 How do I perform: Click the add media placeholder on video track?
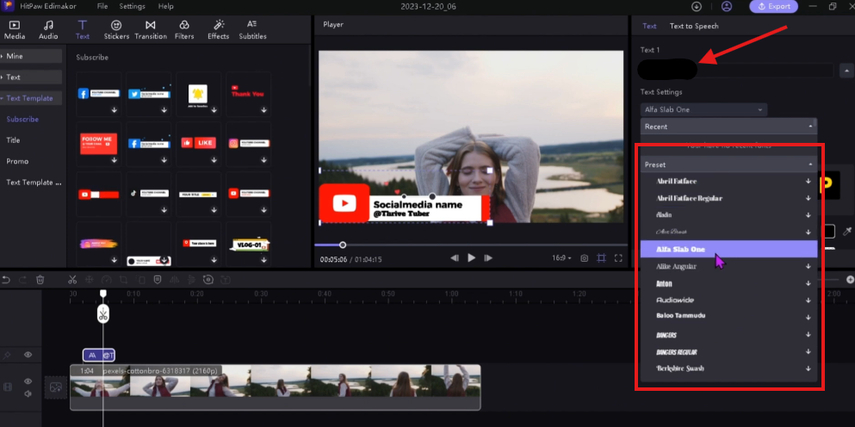tap(55, 387)
